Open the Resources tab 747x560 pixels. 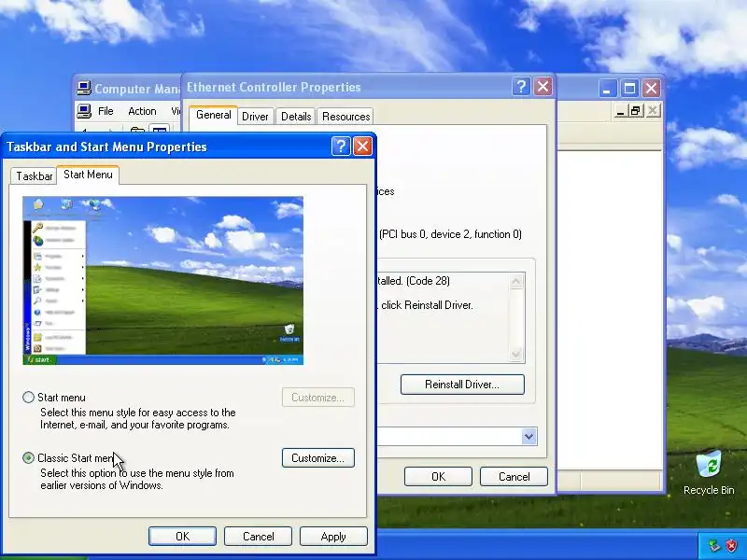tap(345, 117)
